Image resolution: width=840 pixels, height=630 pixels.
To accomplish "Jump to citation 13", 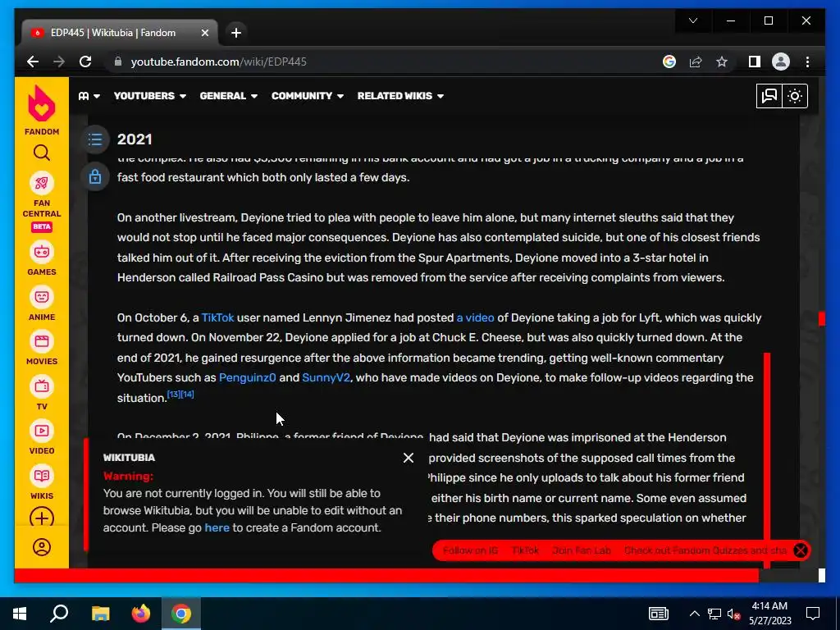I will click(x=174, y=395).
